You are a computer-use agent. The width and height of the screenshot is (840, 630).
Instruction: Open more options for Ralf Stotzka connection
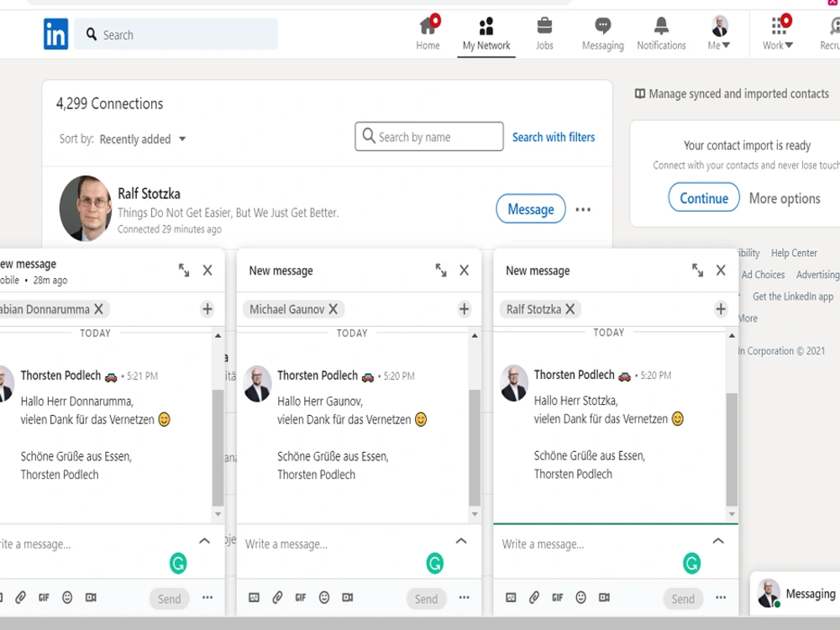[x=583, y=209]
